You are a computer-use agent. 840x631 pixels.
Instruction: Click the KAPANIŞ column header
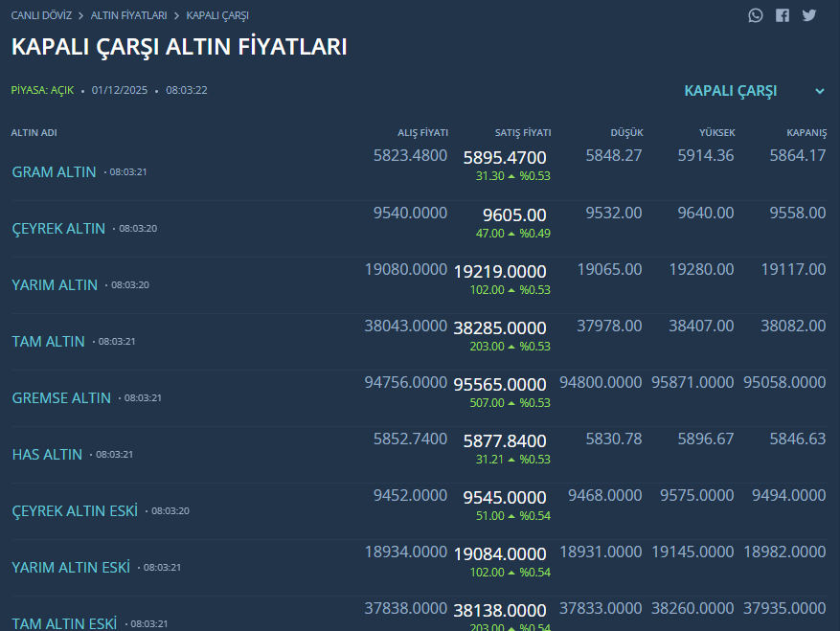point(806,133)
